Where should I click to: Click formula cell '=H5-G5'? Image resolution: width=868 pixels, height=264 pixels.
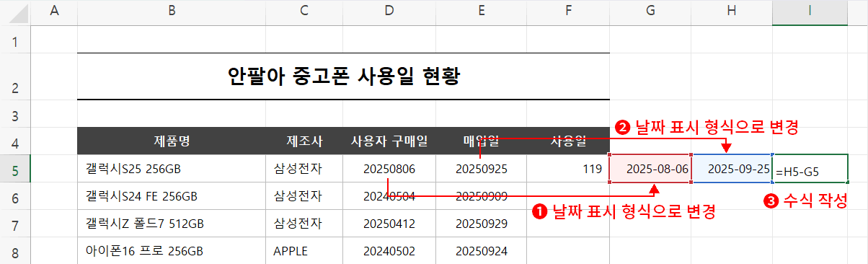[810, 169]
